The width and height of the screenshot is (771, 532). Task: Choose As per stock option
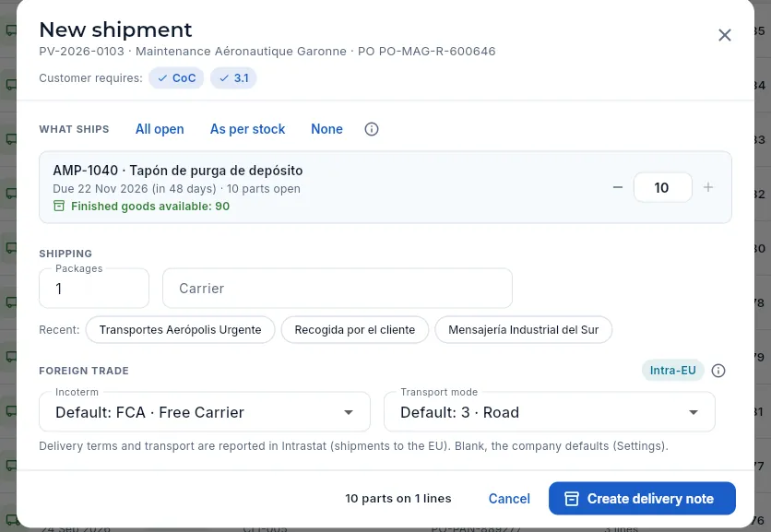pyautogui.click(x=247, y=129)
